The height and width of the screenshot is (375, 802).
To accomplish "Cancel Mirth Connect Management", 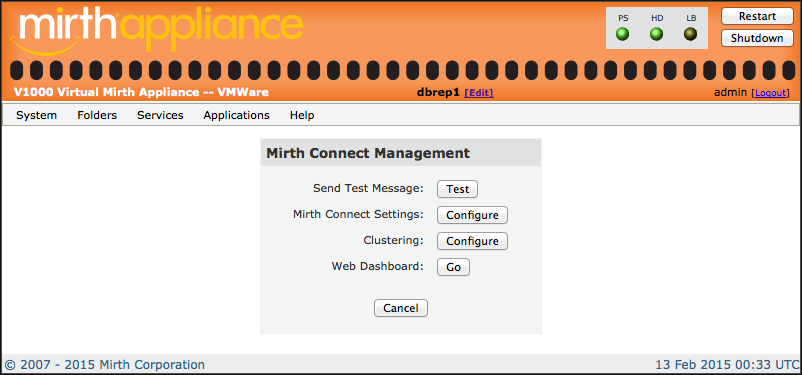I will pyautogui.click(x=401, y=308).
